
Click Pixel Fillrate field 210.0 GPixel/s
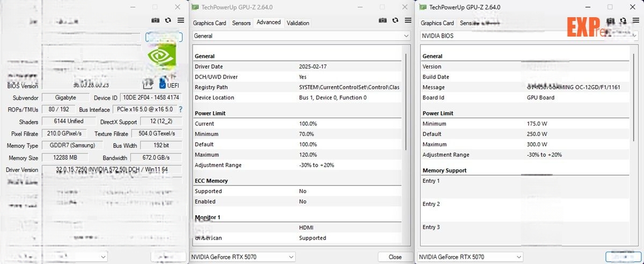pyautogui.click(x=64, y=133)
